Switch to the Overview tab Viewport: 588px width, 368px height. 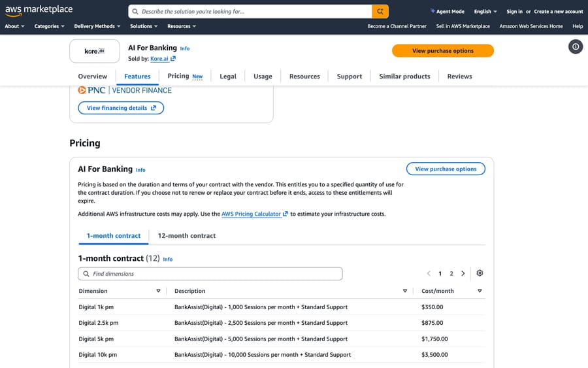click(93, 76)
